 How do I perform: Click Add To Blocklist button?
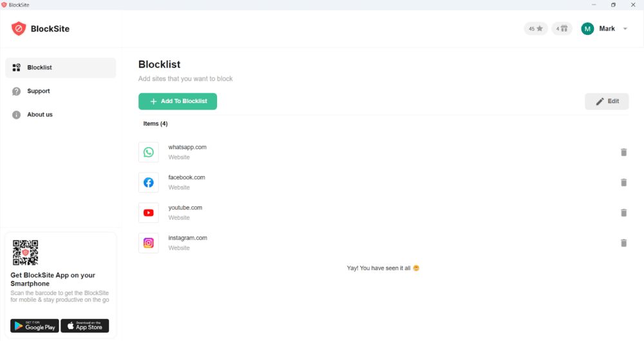(178, 101)
